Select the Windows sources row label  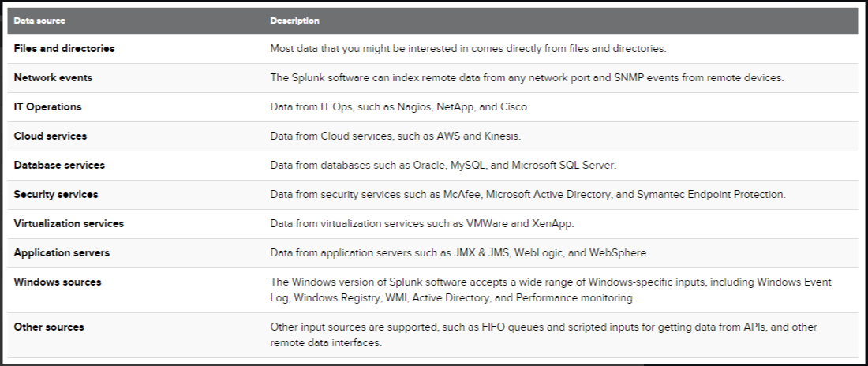pos(58,282)
